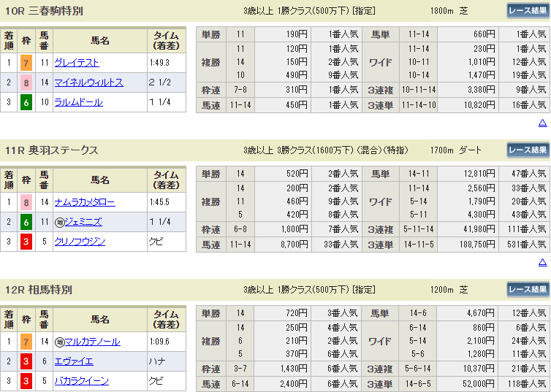Click 12R 3連単 combination 14-6-5

pyautogui.click(x=418, y=383)
